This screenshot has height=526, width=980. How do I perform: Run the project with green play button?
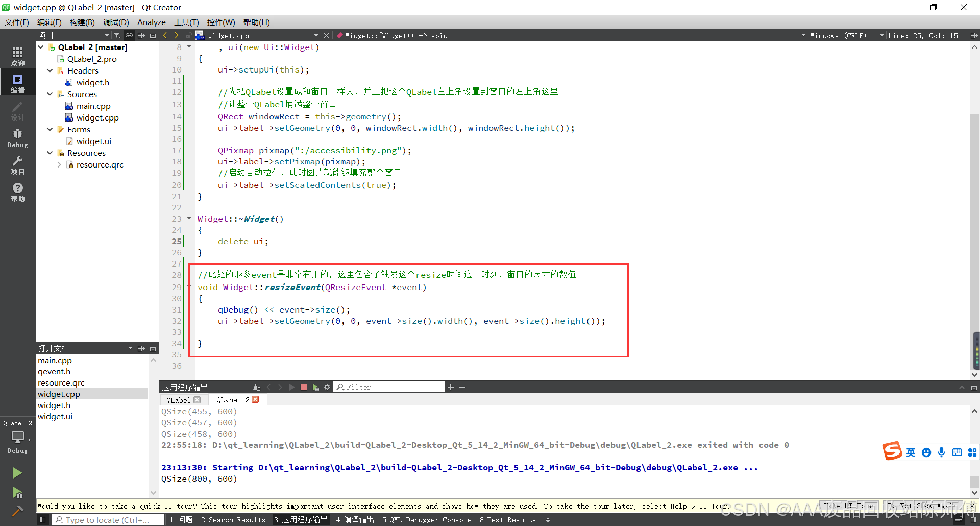pyautogui.click(x=17, y=473)
